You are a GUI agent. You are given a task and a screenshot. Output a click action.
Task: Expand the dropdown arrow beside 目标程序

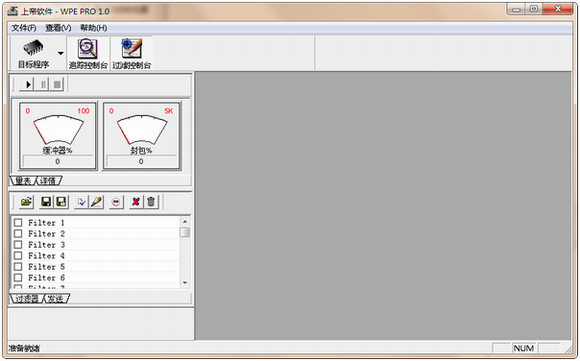click(x=61, y=53)
